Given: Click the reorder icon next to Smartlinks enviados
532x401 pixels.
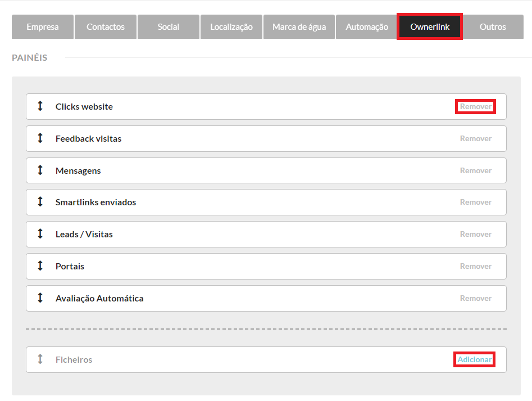Looking at the screenshot, I should pos(40,202).
